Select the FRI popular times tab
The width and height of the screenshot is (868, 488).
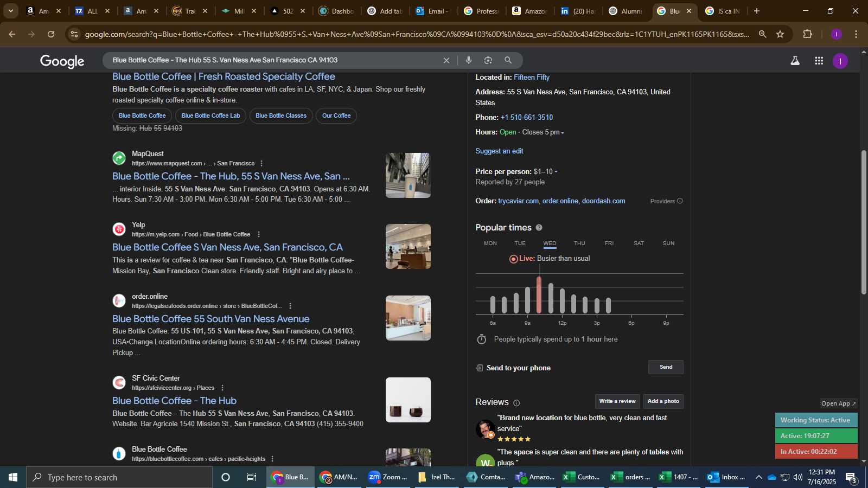tap(609, 243)
